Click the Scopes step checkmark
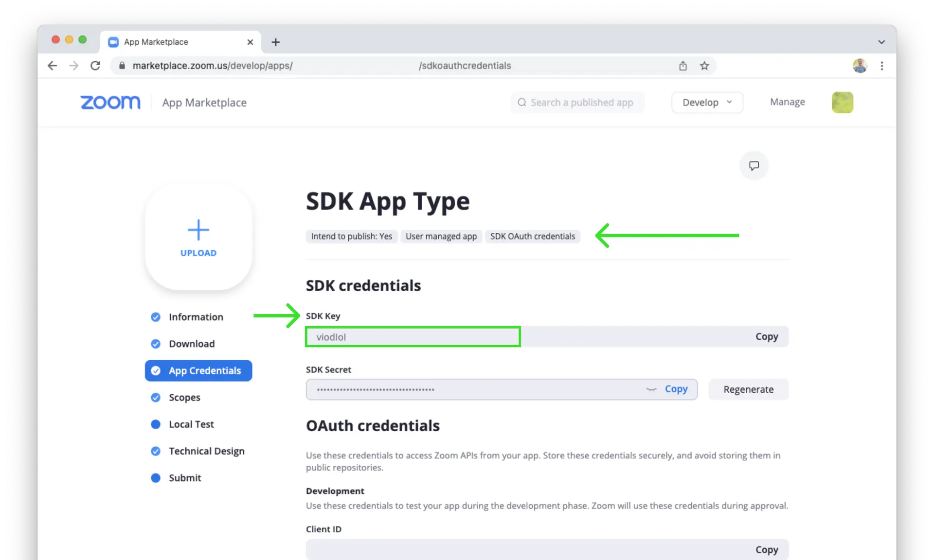Image resolution: width=934 pixels, height=560 pixels. point(155,397)
